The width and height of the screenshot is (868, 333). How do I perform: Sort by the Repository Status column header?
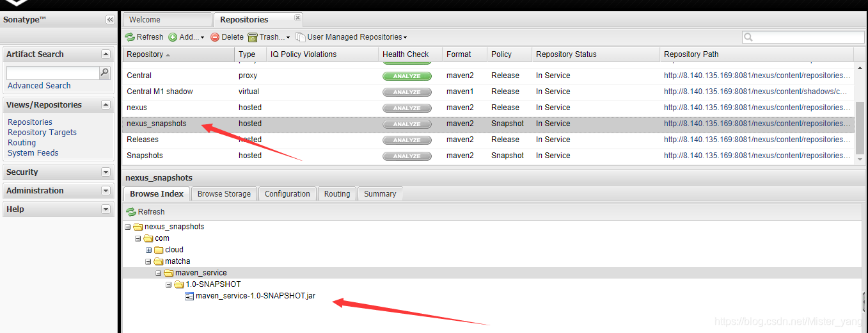596,54
